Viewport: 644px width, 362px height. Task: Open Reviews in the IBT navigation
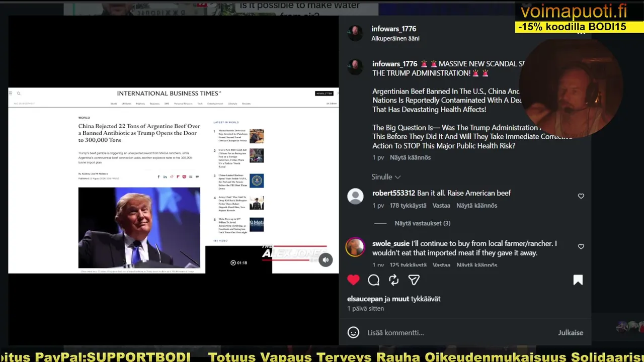(x=246, y=104)
